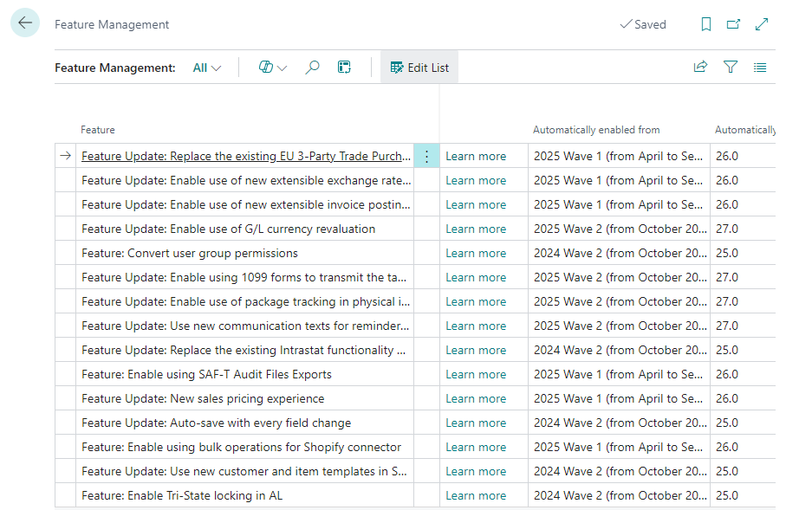Open Learn more for G/L currency revaluation
The width and height of the screenshot is (812, 510).
(476, 229)
